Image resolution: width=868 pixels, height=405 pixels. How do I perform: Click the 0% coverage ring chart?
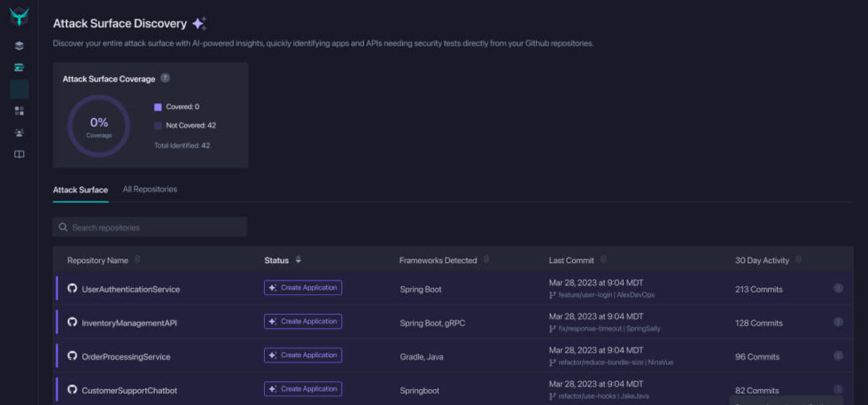click(x=99, y=126)
